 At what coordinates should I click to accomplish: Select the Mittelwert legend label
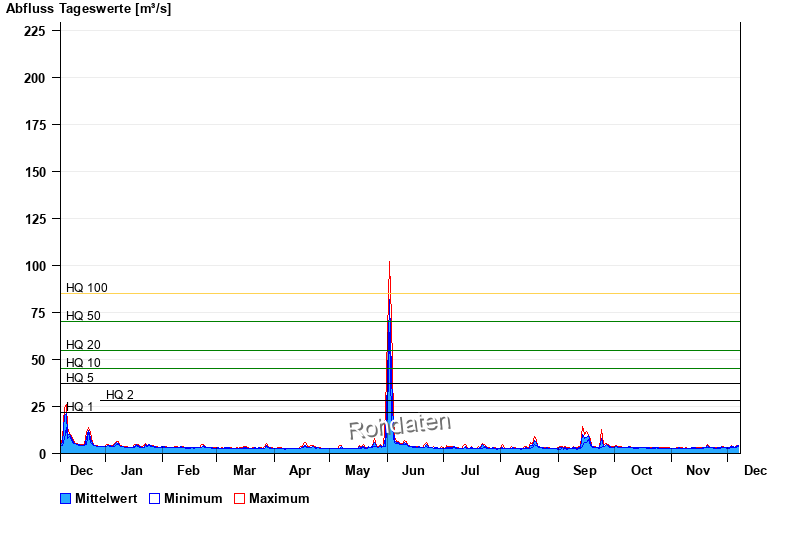(x=105, y=499)
